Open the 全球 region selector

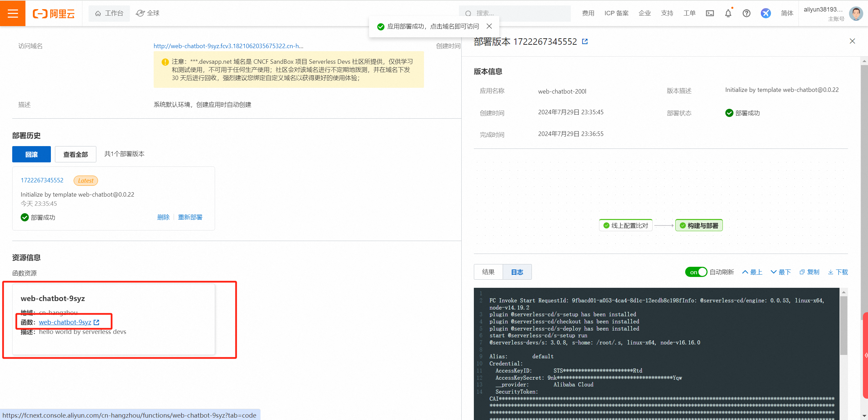click(148, 13)
